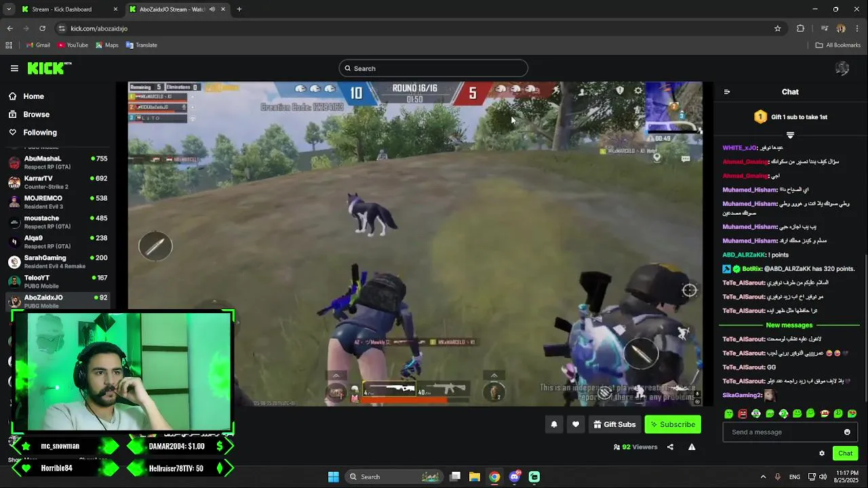Insert the red angry emote
This screenshot has width=868, height=488.
click(743, 413)
